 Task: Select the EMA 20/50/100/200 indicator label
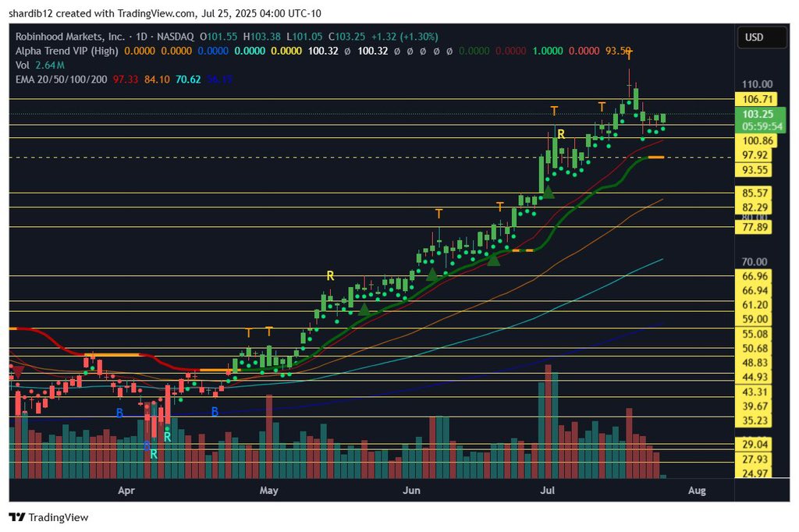61,80
